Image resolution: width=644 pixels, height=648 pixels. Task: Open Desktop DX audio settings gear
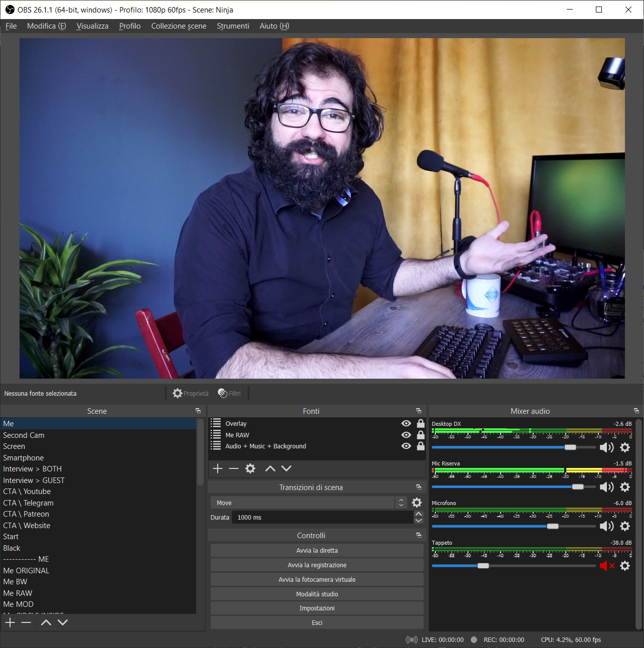pos(625,447)
